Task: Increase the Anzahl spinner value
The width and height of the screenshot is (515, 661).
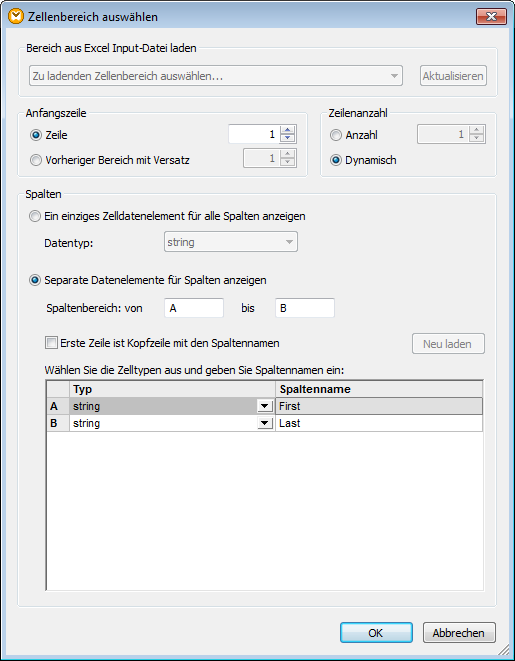Action: [476, 130]
